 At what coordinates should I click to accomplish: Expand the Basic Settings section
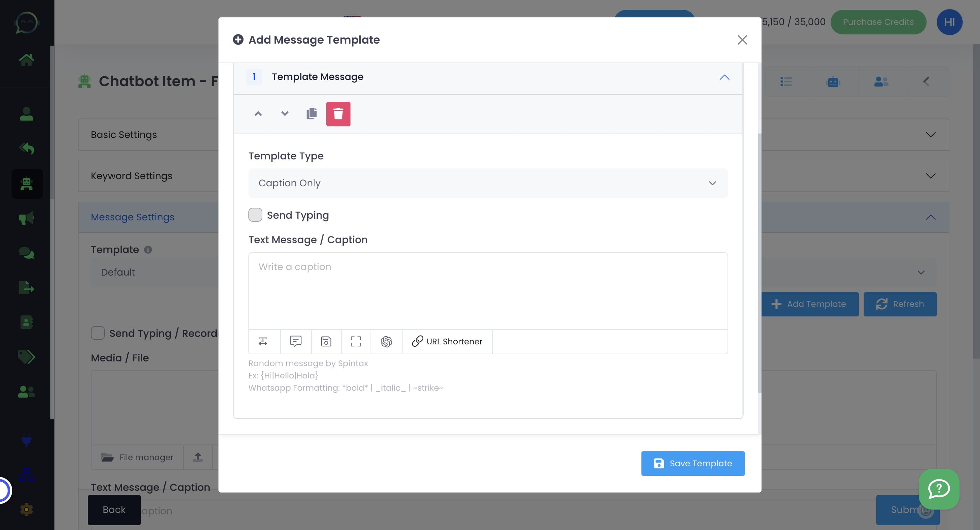point(930,135)
